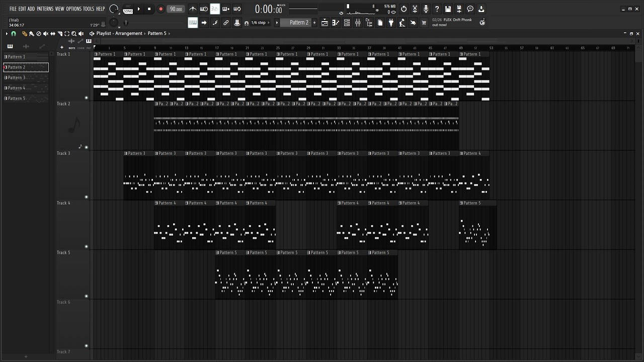Click the microphone recording icon

tap(426, 9)
